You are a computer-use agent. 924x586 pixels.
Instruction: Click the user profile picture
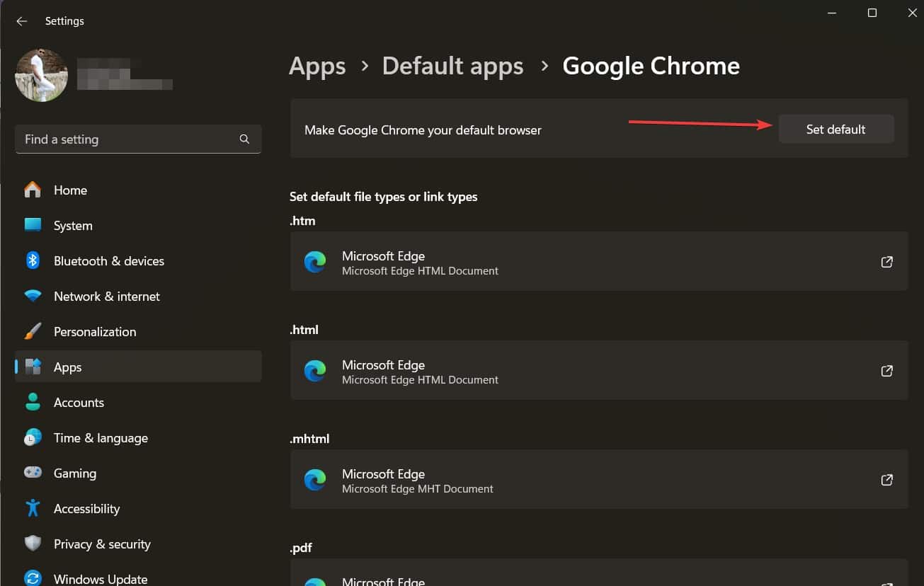(x=41, y=75)
